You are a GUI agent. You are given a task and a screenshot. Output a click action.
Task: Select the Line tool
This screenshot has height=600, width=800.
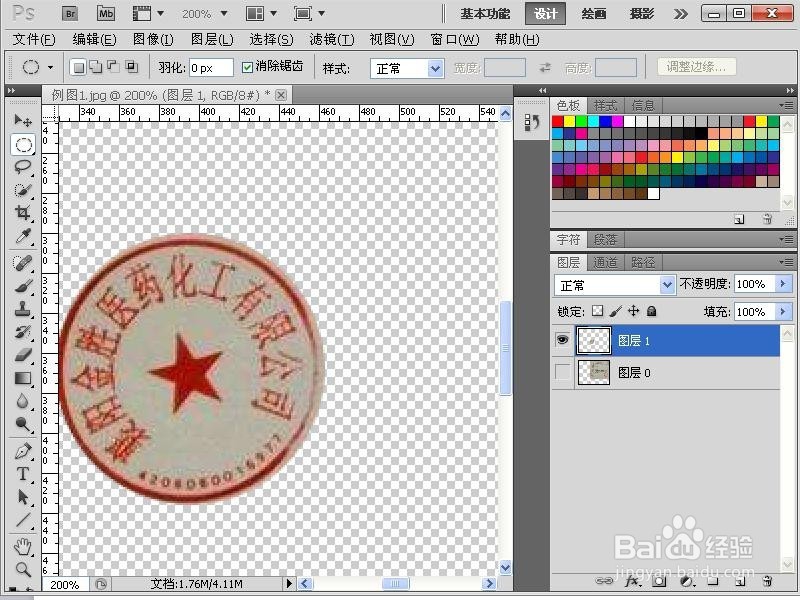(22, 520)
